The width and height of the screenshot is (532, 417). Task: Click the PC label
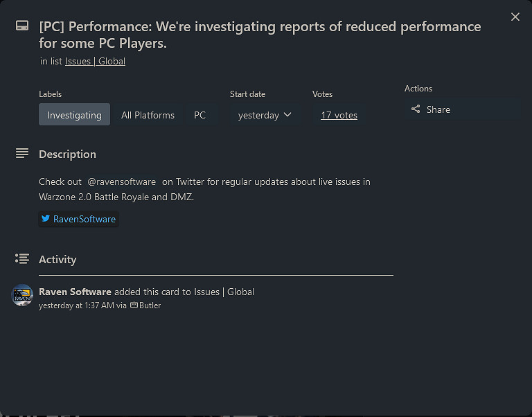(x=199, y=115)
